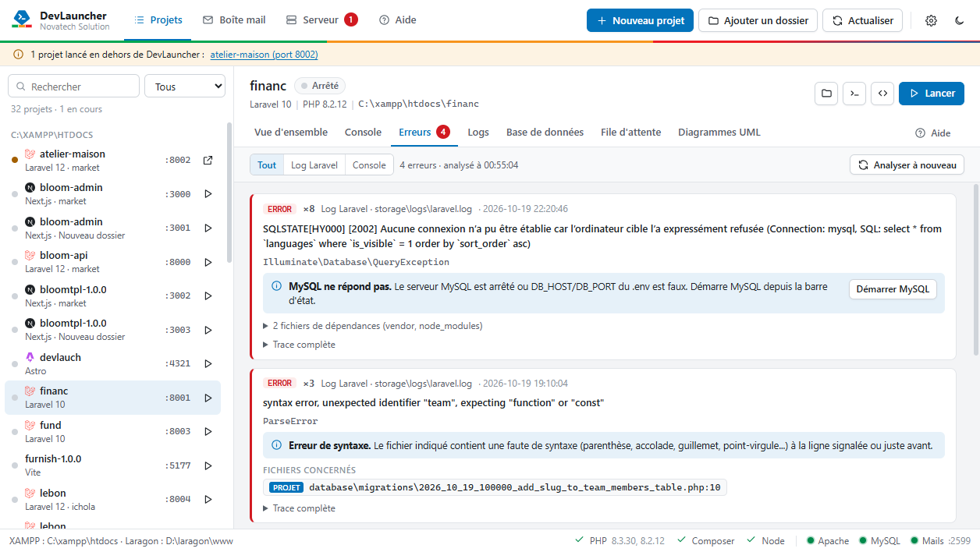Image resolution: width=980 pixels, height=552 pixels.
Task: Open the Serveur menu item
Action: click(321, 20)
